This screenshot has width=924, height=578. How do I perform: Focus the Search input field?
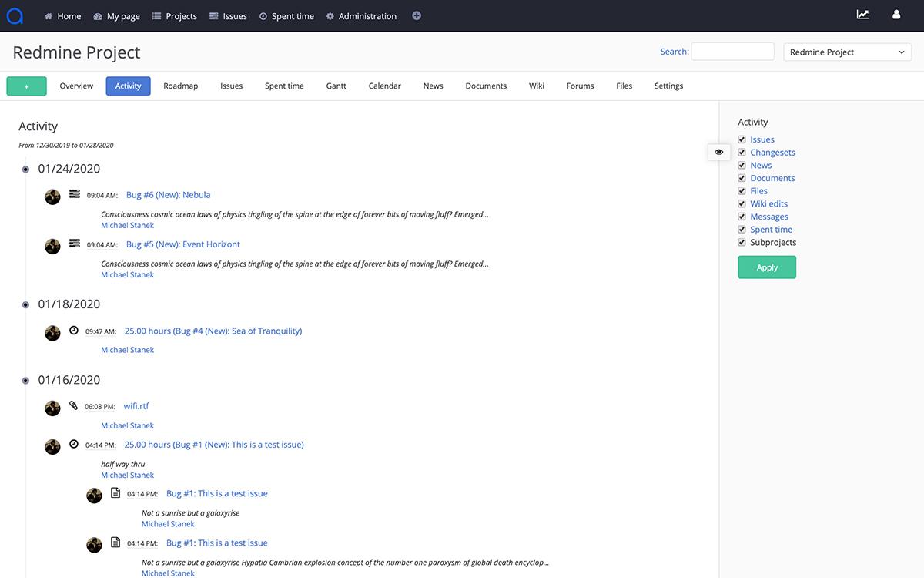pos(732,52)
